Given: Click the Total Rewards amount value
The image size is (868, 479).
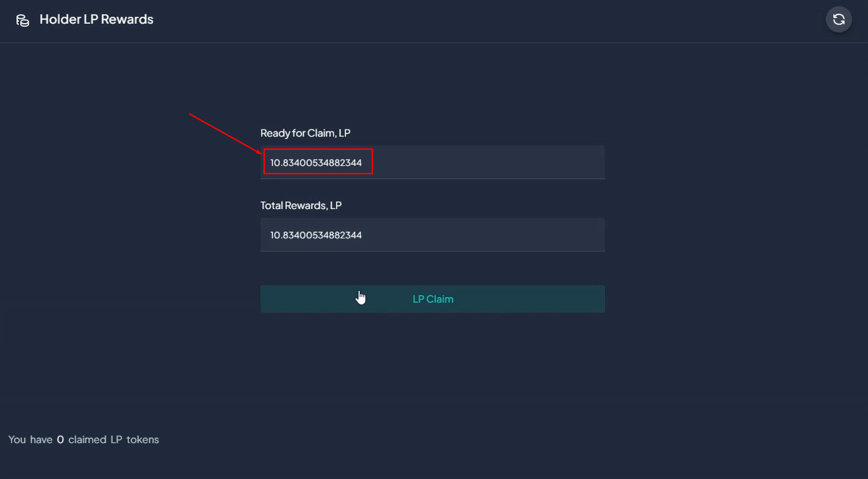Looking at the screenshot, I should 316,235.
